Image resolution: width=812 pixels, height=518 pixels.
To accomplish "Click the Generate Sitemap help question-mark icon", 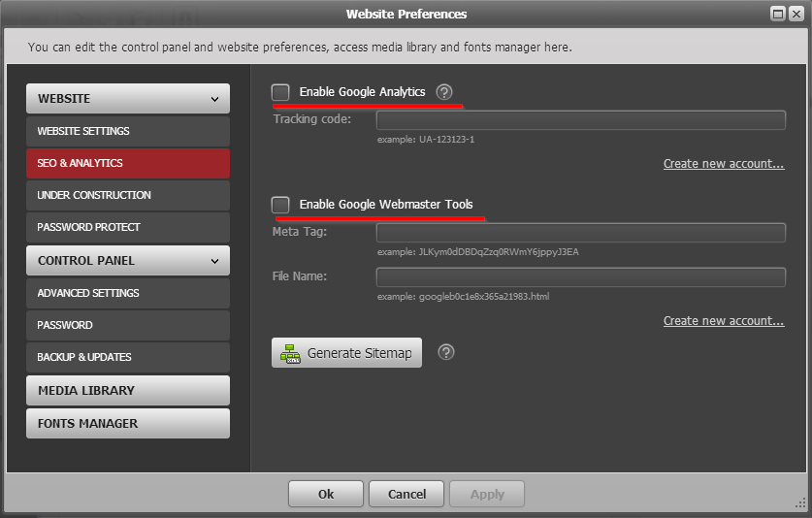I will click(446, 352).
